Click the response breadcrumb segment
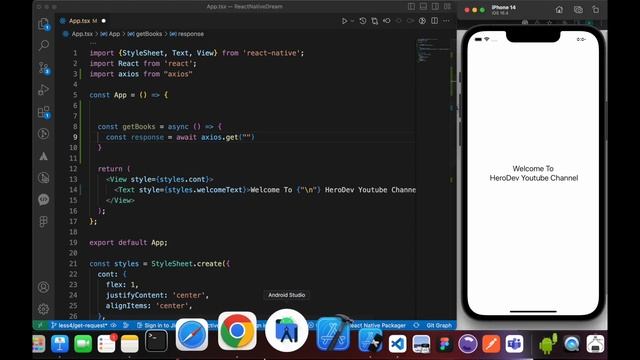The image size is (640, 360). click(x=191, y=34)
